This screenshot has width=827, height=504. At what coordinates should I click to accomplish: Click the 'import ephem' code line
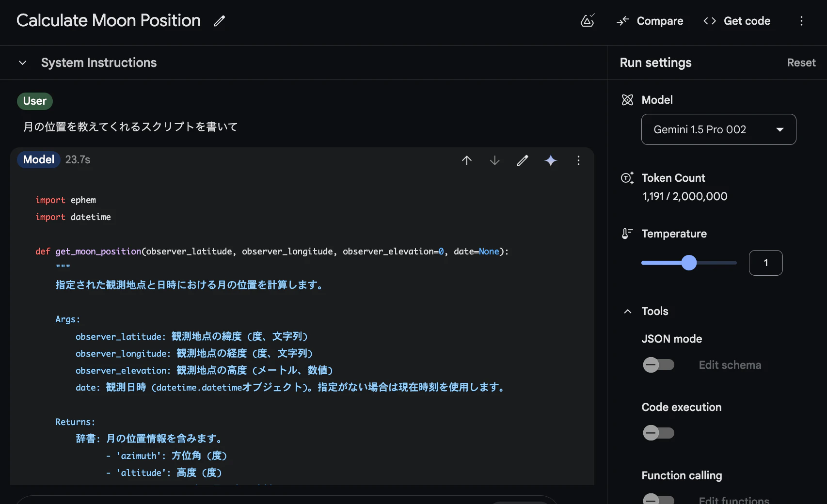(65, 200)
